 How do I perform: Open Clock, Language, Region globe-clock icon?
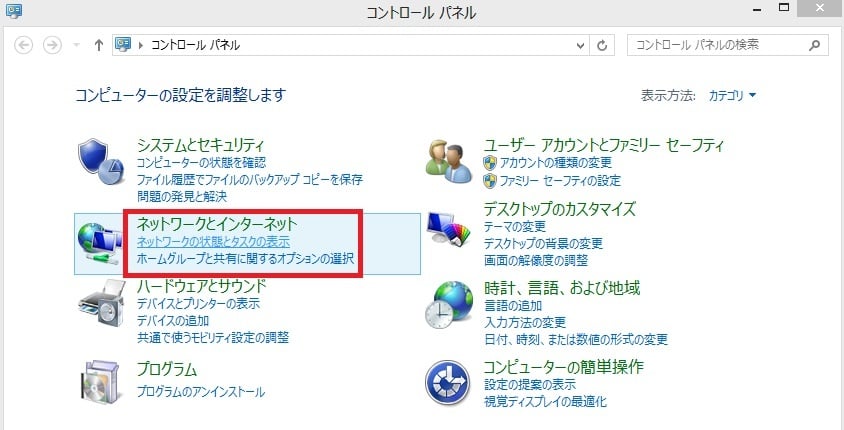[449, 305]
